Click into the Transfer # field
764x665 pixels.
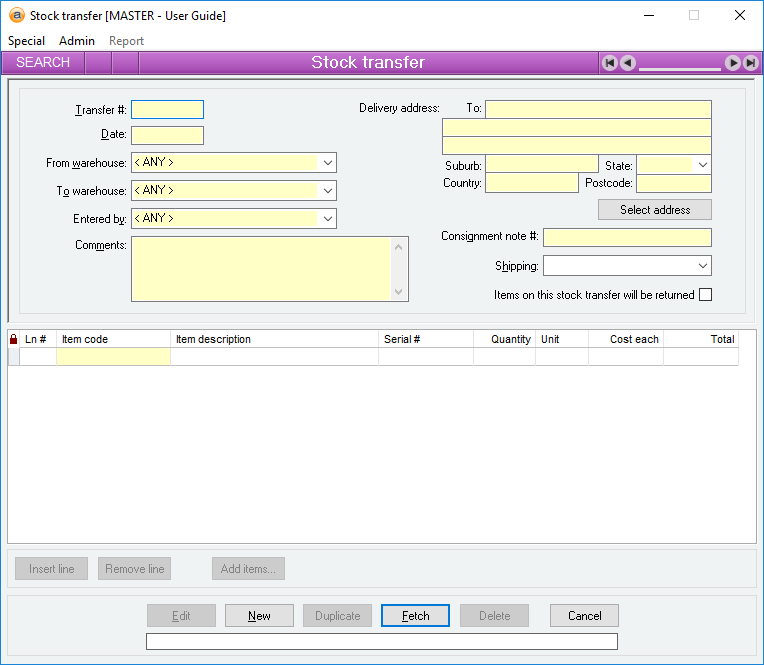(167, 110)
